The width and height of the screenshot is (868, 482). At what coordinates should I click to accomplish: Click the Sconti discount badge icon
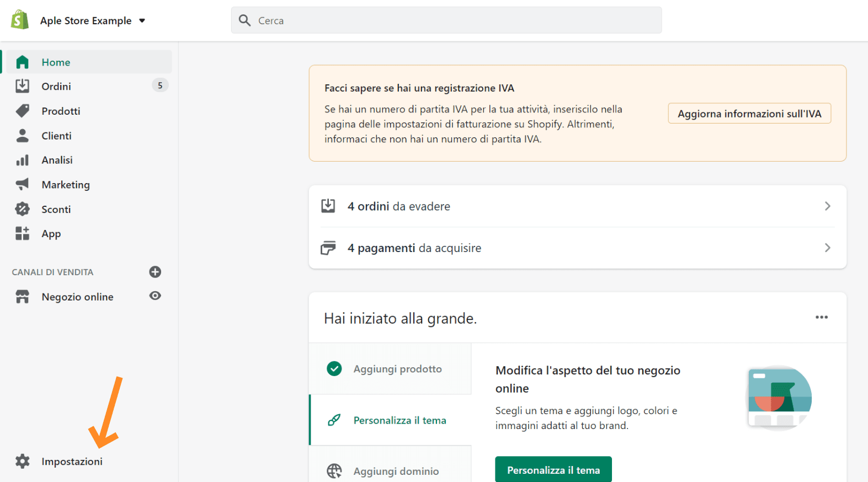(x=22, y=209)
